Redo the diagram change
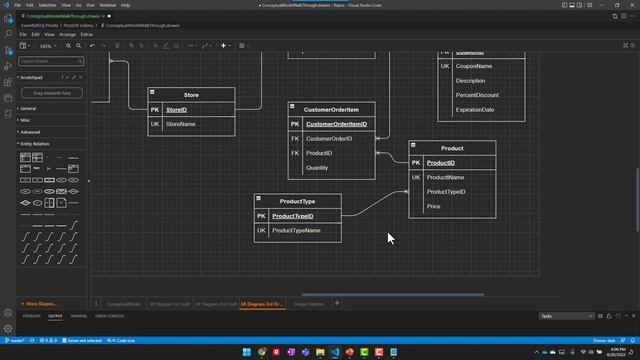The width and height of the screenshot is (640, 360). click(x=103, y=46)
